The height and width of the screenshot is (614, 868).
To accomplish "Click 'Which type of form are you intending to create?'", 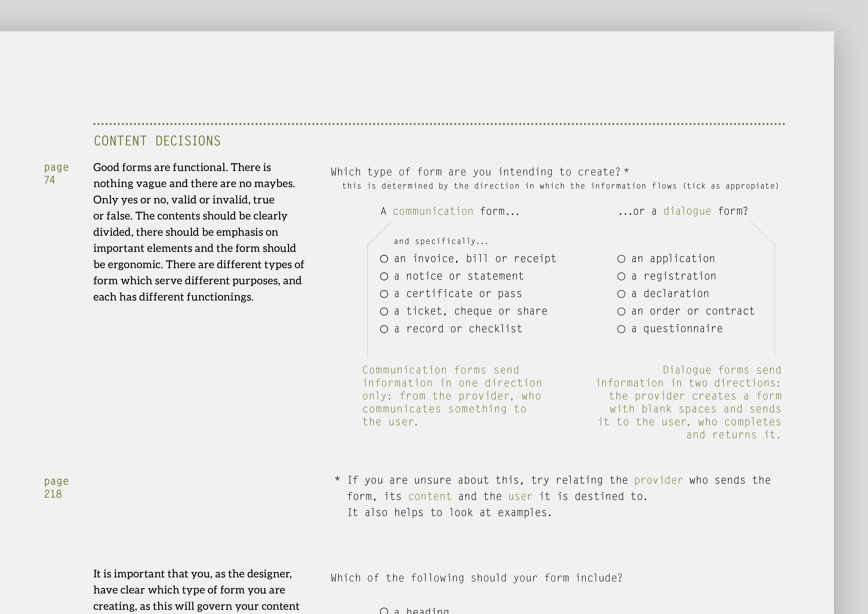I will [476, 172].
